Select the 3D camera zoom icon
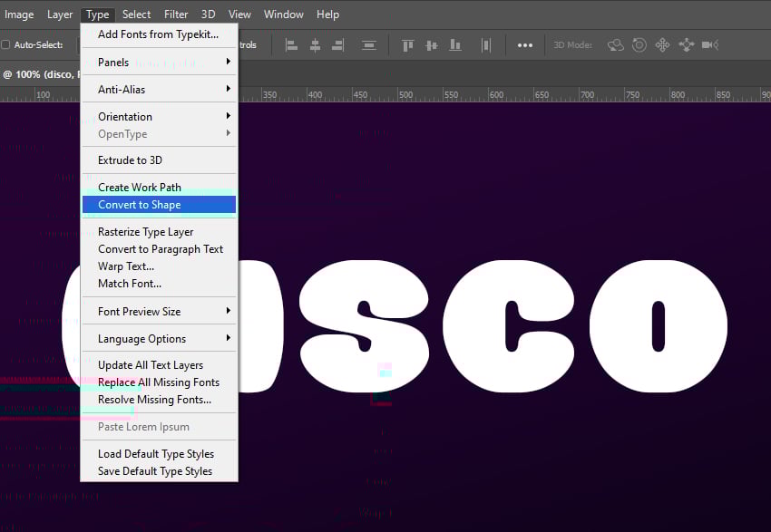Screen dimensions: 771x532 point(710,45)
